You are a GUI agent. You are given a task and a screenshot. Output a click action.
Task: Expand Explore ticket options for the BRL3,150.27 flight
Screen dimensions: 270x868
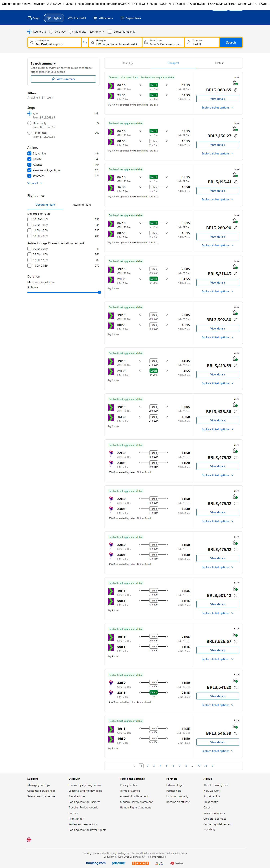[217, 154]
